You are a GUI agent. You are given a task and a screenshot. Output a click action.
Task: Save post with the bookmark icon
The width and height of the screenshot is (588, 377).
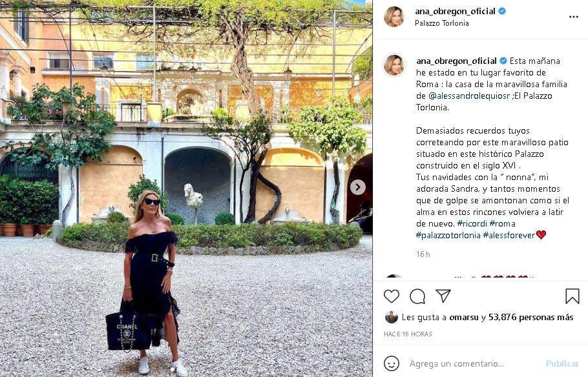pyautogui.click(x=572, y=296)
